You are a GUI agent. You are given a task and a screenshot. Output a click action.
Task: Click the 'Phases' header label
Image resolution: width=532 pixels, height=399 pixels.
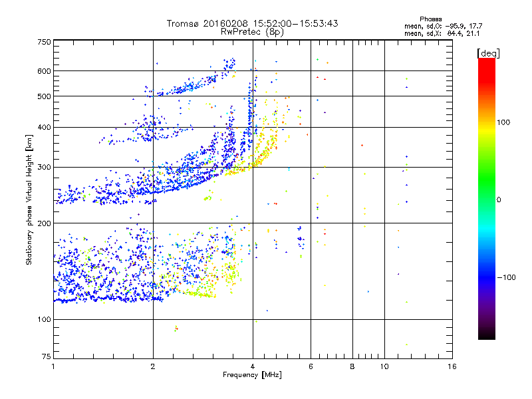coord(430,19)
